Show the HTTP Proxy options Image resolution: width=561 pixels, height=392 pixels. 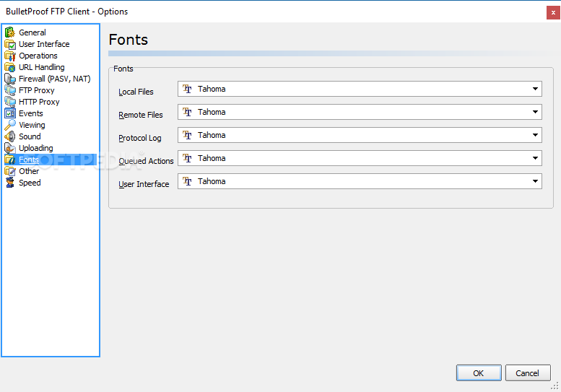(x=39, y=102)
